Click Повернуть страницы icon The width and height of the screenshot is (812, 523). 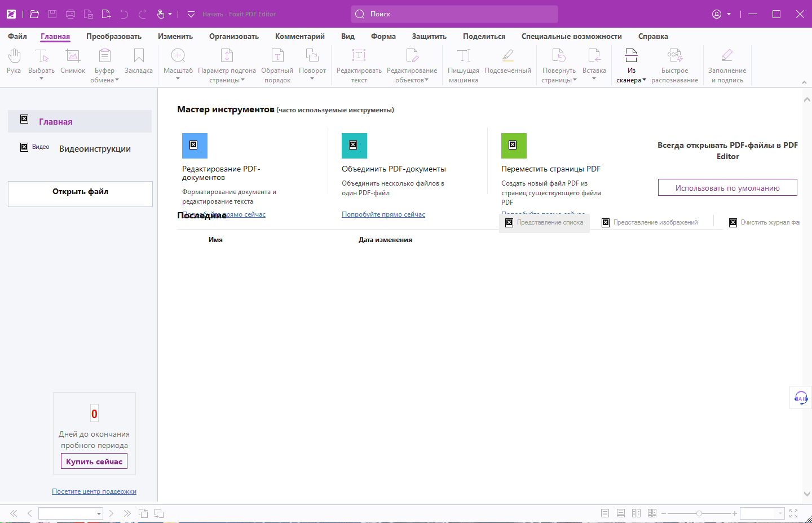(559, 56)
